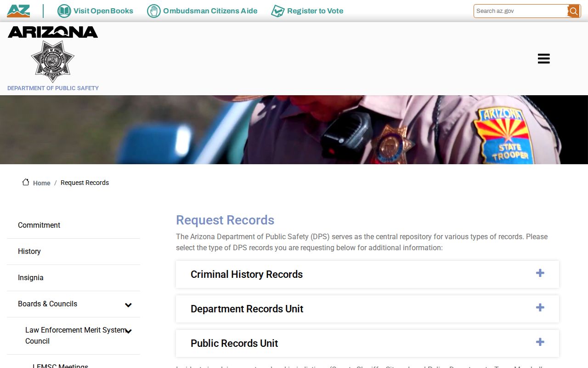Click the search magnifier button
Image resolution: width=588 pixels, height=368 pixels.
tap(573, 11)
